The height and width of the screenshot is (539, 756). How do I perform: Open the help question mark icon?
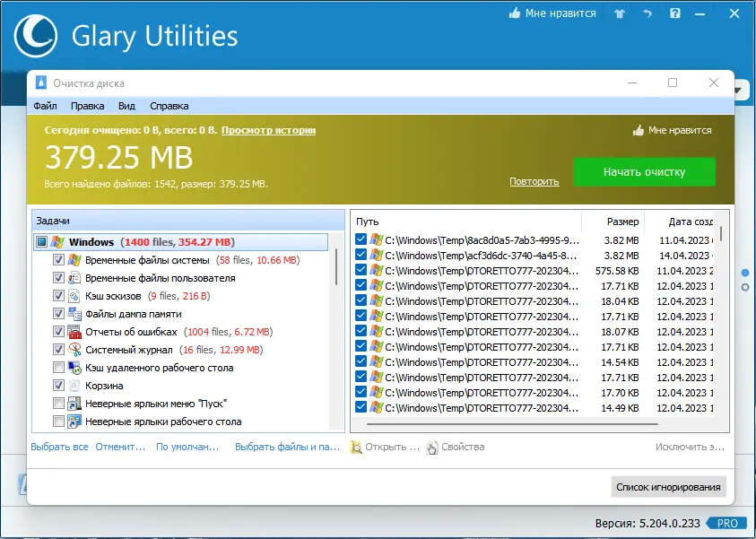coord(675,13)
